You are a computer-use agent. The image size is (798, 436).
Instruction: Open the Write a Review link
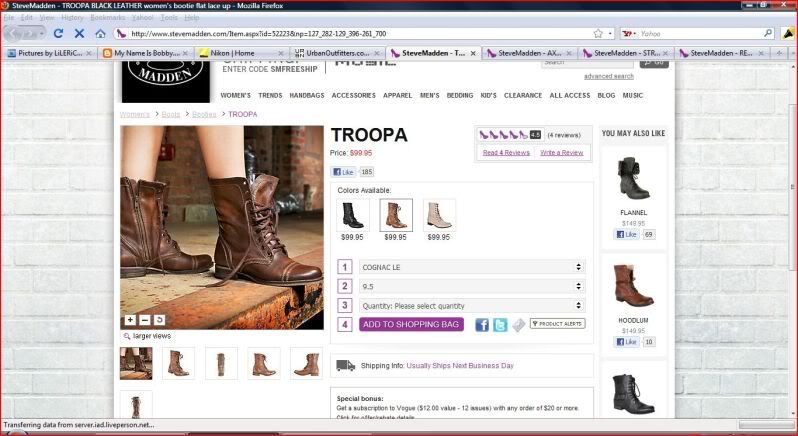tap(561, 153)
